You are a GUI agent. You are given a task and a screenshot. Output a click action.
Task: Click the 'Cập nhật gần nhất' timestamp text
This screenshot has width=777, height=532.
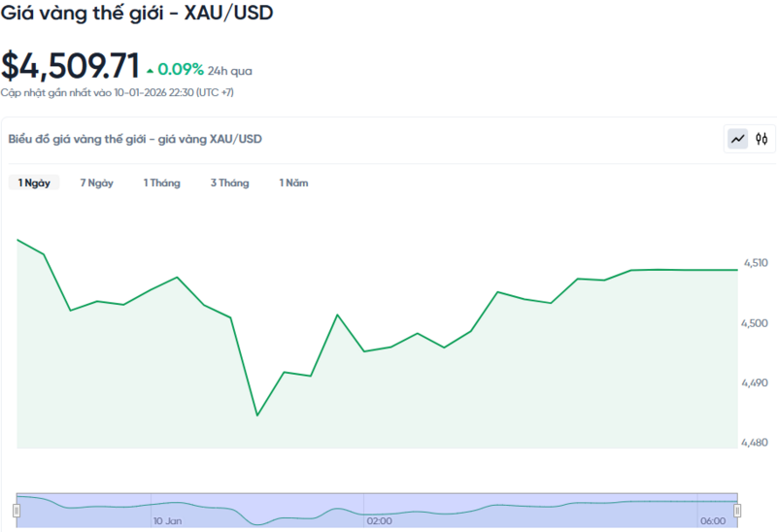pos(117,92)
